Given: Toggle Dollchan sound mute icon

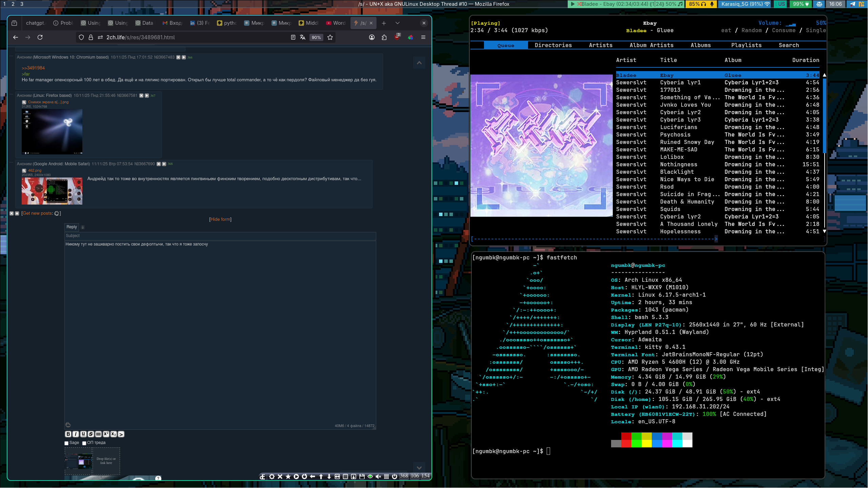Looking at the screenshot, I should [x=378, y=476].
